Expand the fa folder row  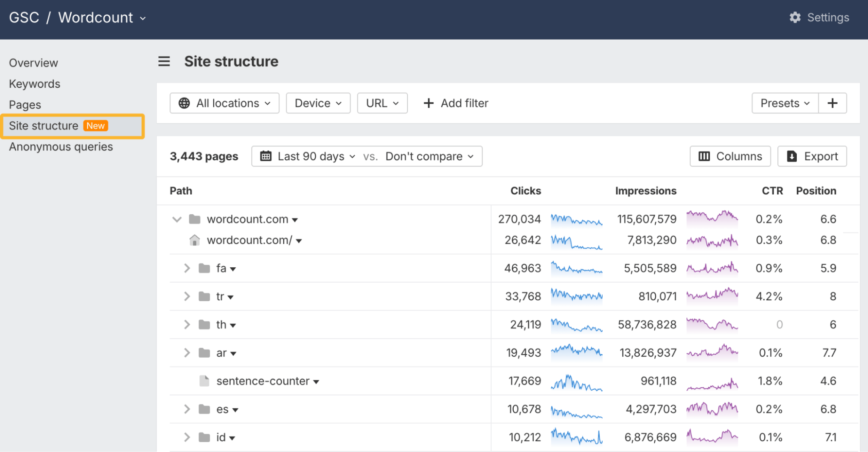[x=187, y=268]
